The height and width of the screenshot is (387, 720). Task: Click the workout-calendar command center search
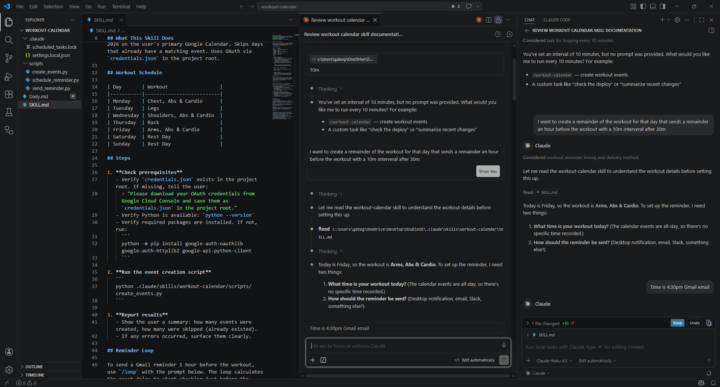[x=370, y=6]
